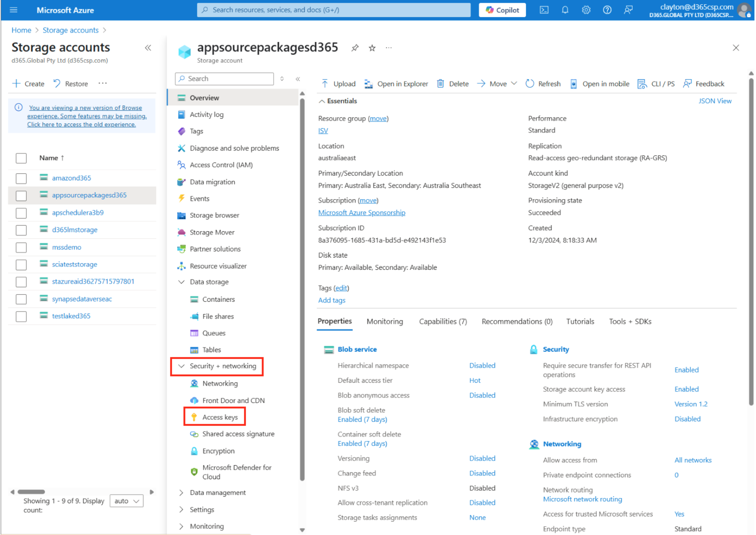Open the CLI / PS command
The height and width of the screenshot is (535, 756).
point(656,84)
